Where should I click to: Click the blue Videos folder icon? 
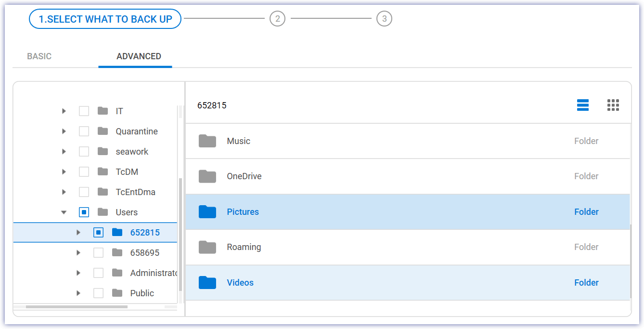click(x=207, y=283)
